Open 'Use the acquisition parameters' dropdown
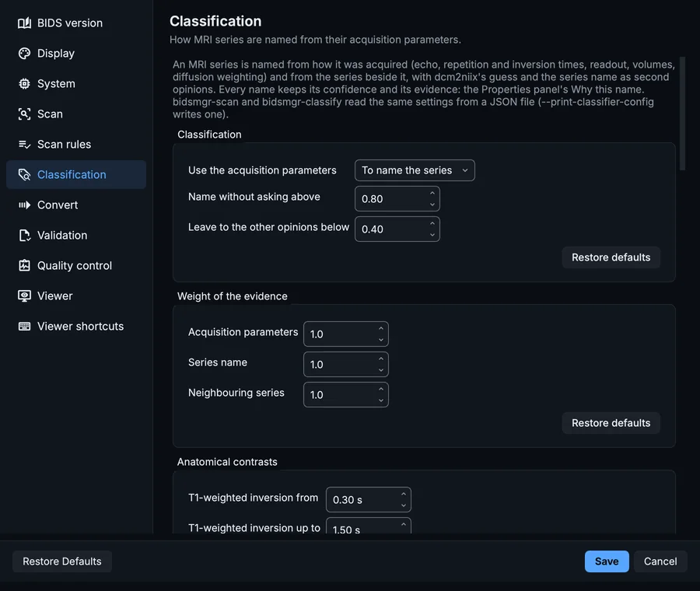 click(x=415, y=170)
